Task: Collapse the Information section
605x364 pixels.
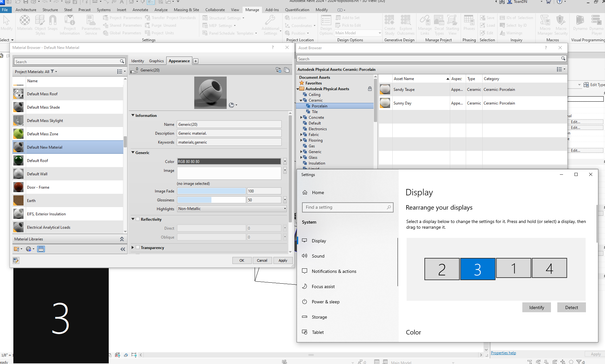Action: pos(133,115)
